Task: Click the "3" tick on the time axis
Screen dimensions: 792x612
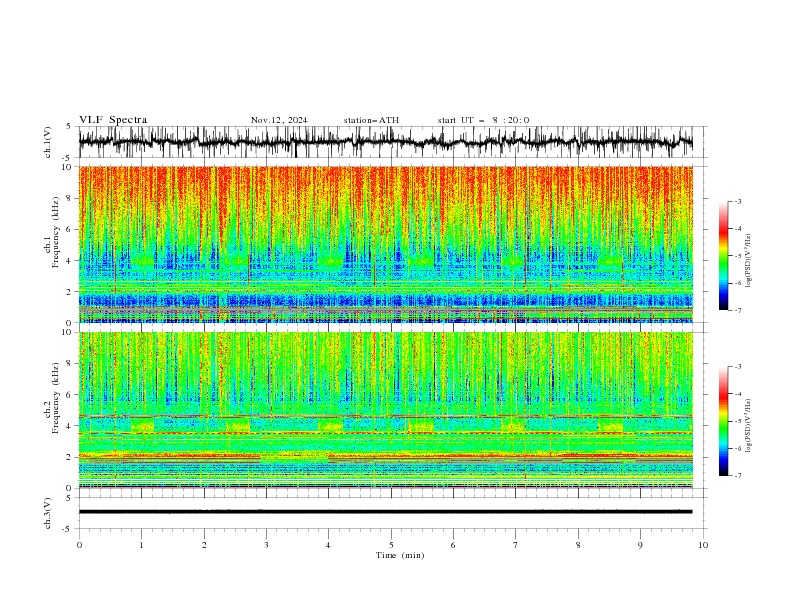Action: pyautogui.click(x=266, y=545)
